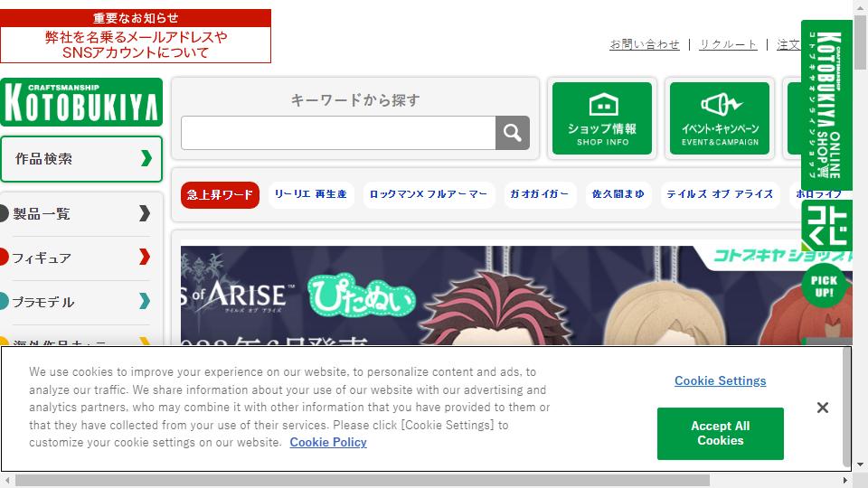Click the keyword search input field
Screen dimensions: 868x488
pyautogui.click(x=338, y=133)
